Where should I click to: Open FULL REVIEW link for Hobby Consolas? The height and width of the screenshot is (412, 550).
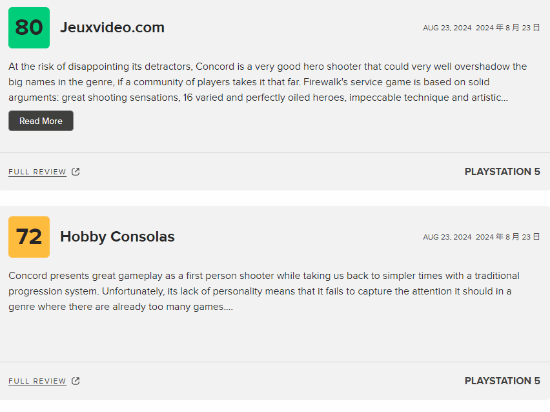click(x=37, y=381)
